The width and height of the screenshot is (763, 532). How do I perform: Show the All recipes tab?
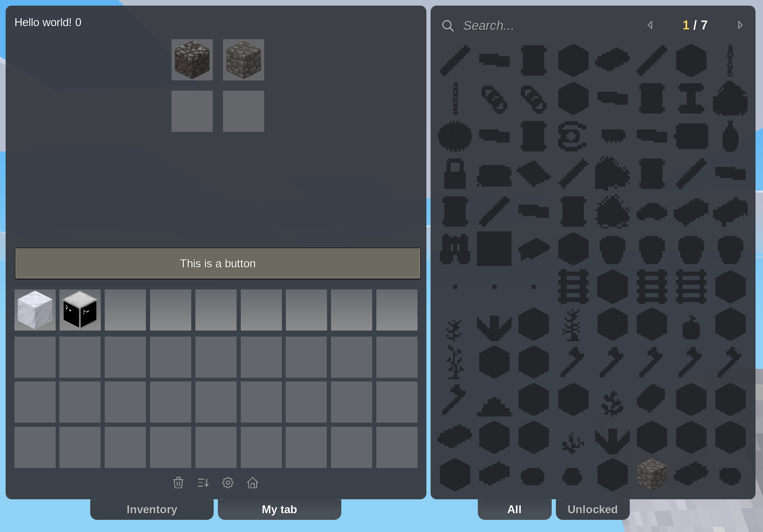[x=514, y=509]
